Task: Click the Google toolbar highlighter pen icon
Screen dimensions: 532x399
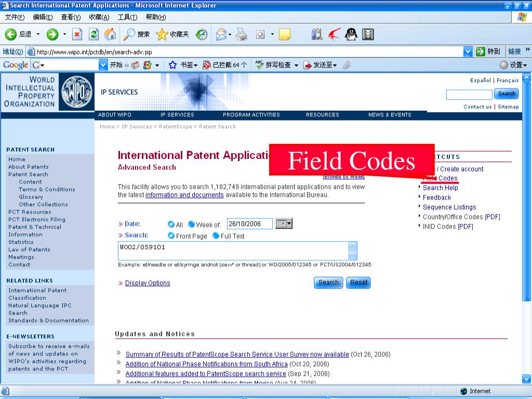Action: tap(347, 65)
